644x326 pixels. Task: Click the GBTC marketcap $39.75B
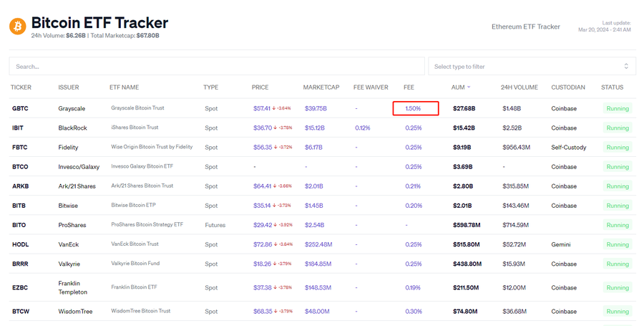316,108
